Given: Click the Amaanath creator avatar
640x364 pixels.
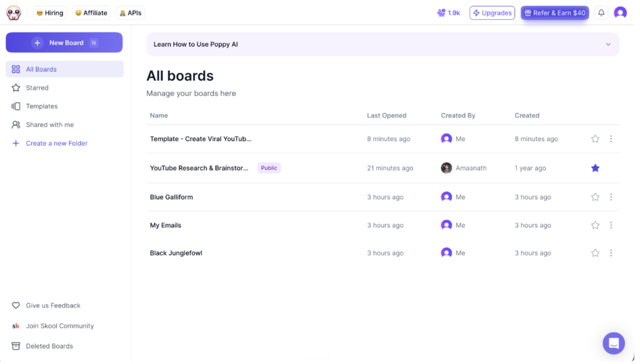Looking at the screenshot, I should tap(446, 168).
